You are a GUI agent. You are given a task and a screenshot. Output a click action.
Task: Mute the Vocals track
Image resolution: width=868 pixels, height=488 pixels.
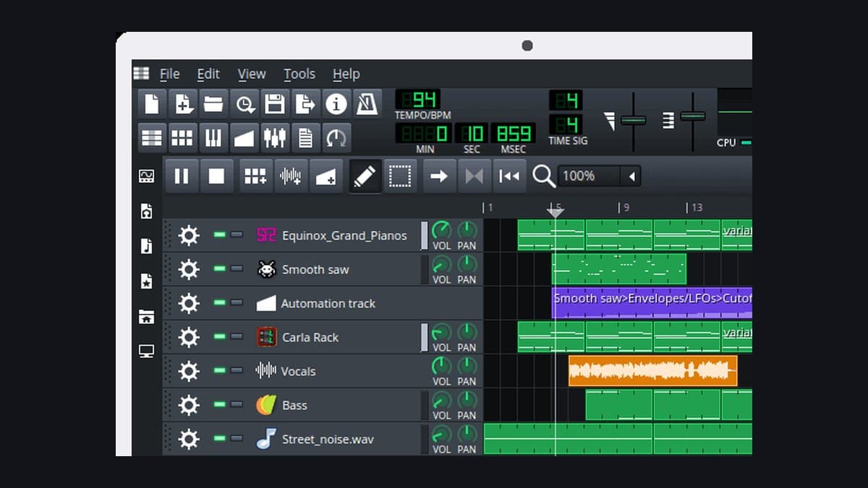[219, 371]
